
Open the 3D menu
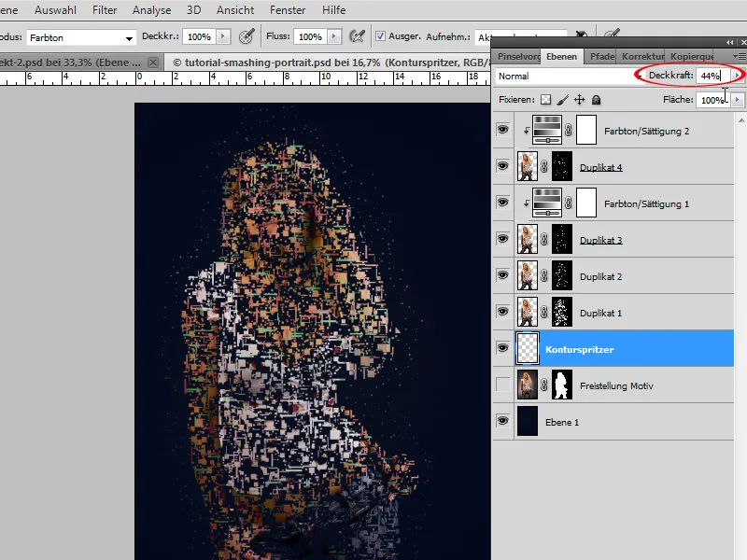click(x=193, y=10)
